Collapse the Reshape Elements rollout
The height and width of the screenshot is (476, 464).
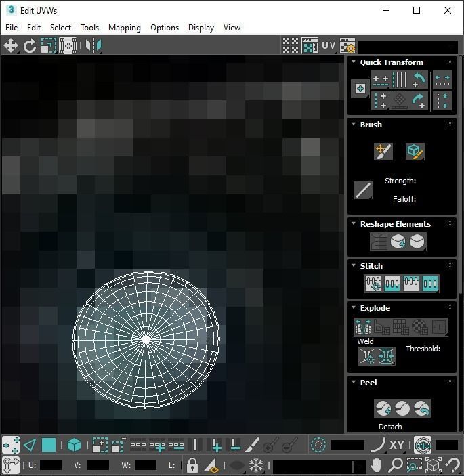pyautogui.click(x=354, y=223)
